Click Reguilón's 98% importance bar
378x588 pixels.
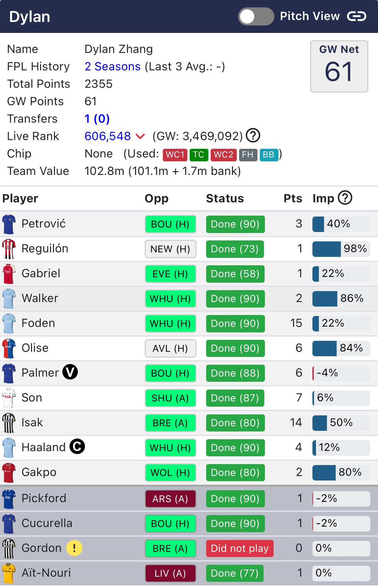(x=341, y=249)
